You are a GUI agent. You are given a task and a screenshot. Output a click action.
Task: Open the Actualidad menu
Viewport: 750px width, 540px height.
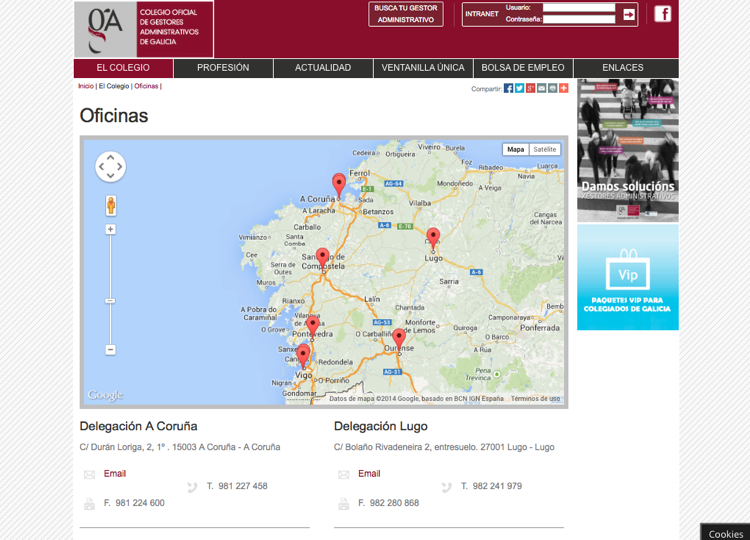pyautogui.click(x=323, y=68)
